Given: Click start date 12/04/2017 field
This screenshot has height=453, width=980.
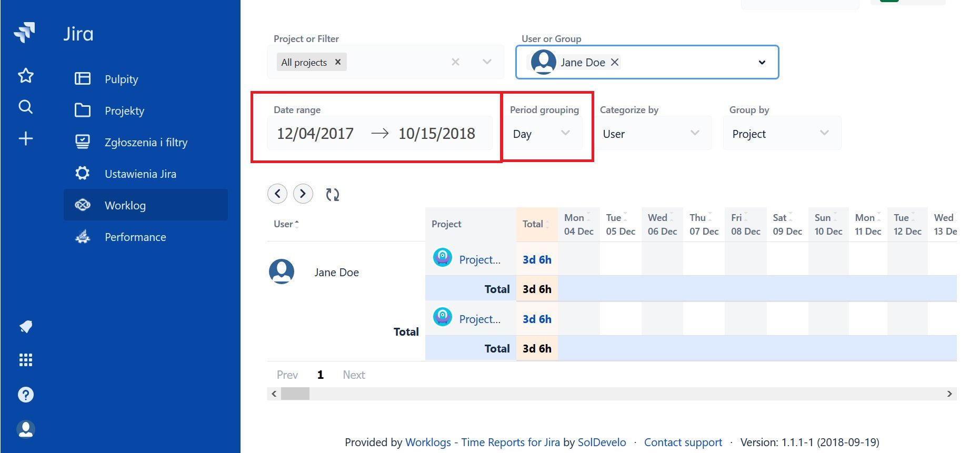Looking at the screenshot, I should (x=315, y=134).
